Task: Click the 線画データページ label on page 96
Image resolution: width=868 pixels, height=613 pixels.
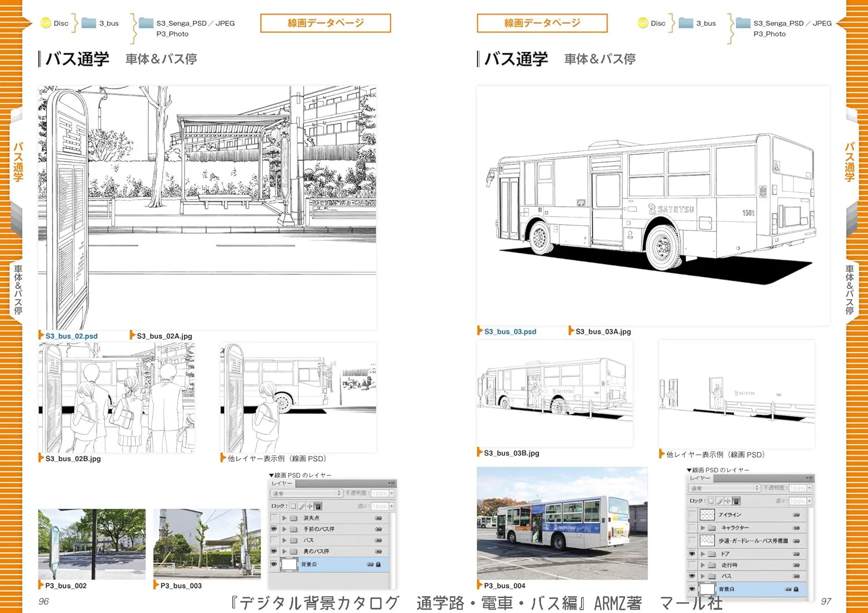Action: click(326, 23)
